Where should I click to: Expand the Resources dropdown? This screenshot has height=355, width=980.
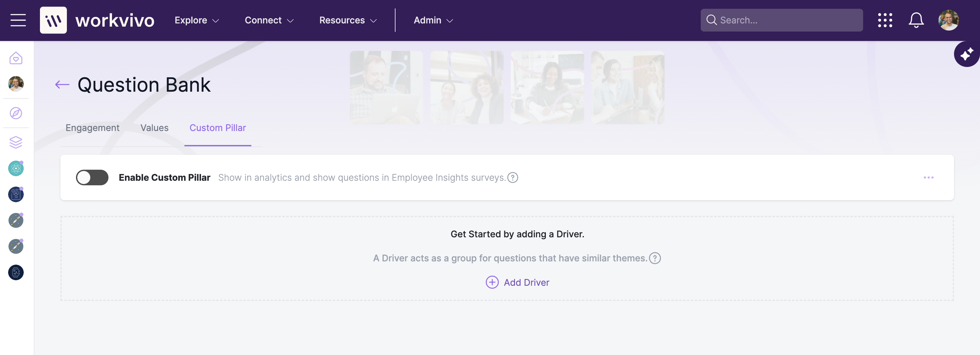click(348, 20)
